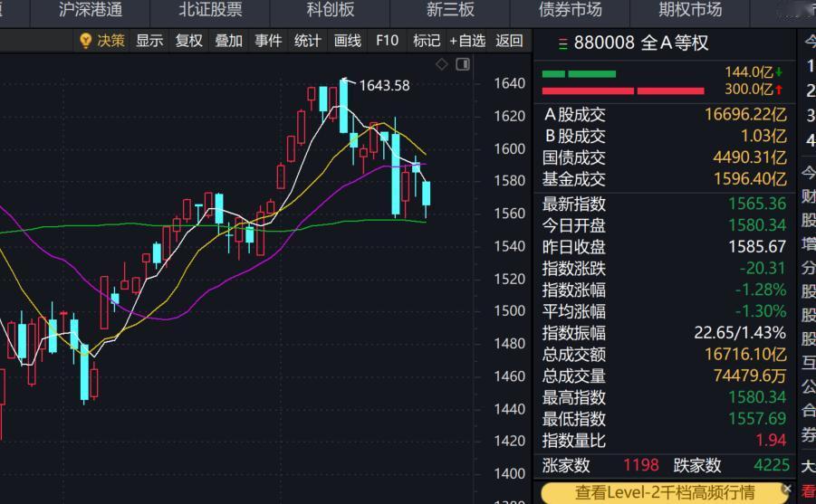Click the 跌家数 count 4225
This screenshot has width=816, height=504.
pos(772,465)
